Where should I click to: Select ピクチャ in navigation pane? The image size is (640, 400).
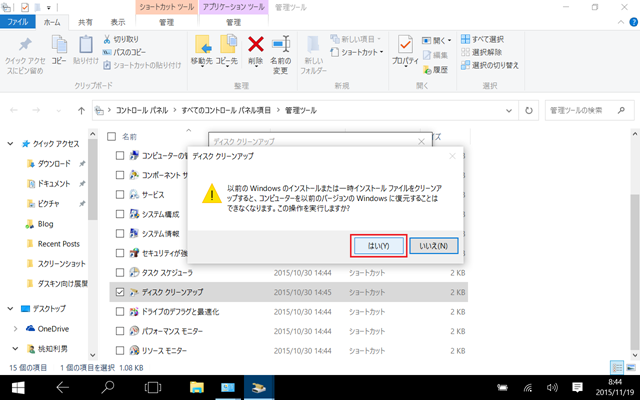point(49,204)
